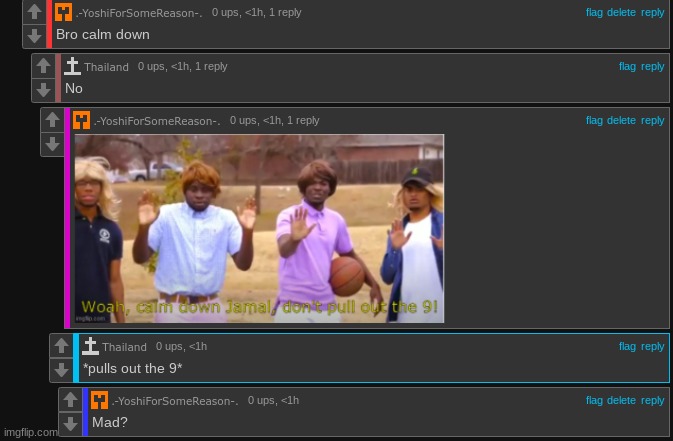Image resolution: width=673 pixels, height=441 pixels.
Task: Open Thailand avatar on "*pulls out the 9*" comment
Action: coord(91,346)
